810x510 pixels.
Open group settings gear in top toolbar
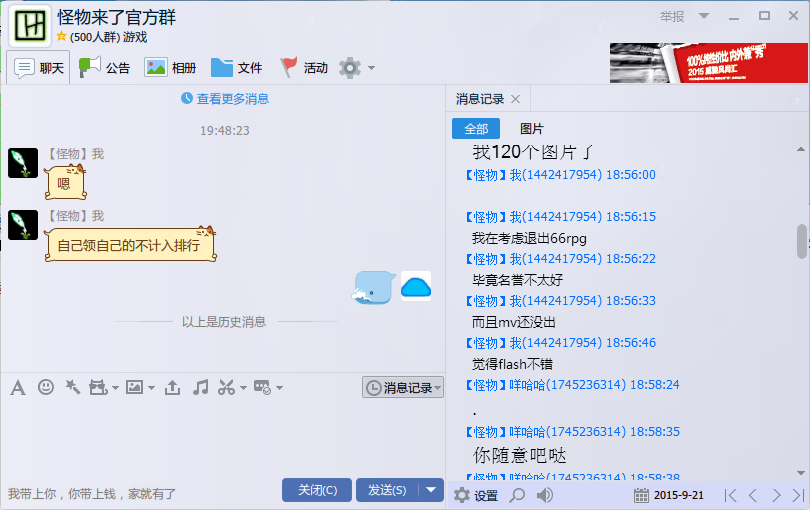tap(350, 68)
